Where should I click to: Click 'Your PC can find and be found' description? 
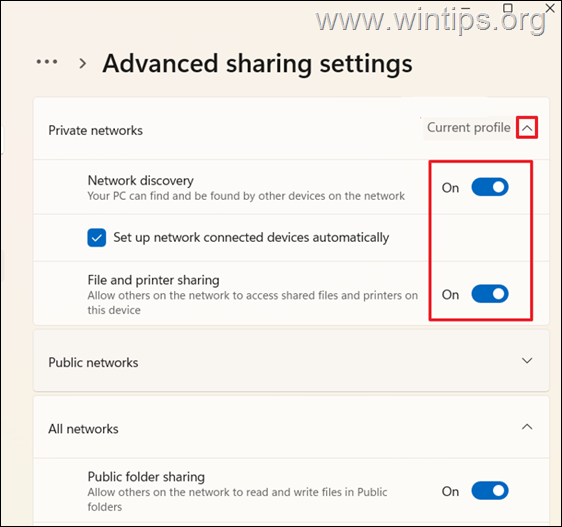pos(246,196)
